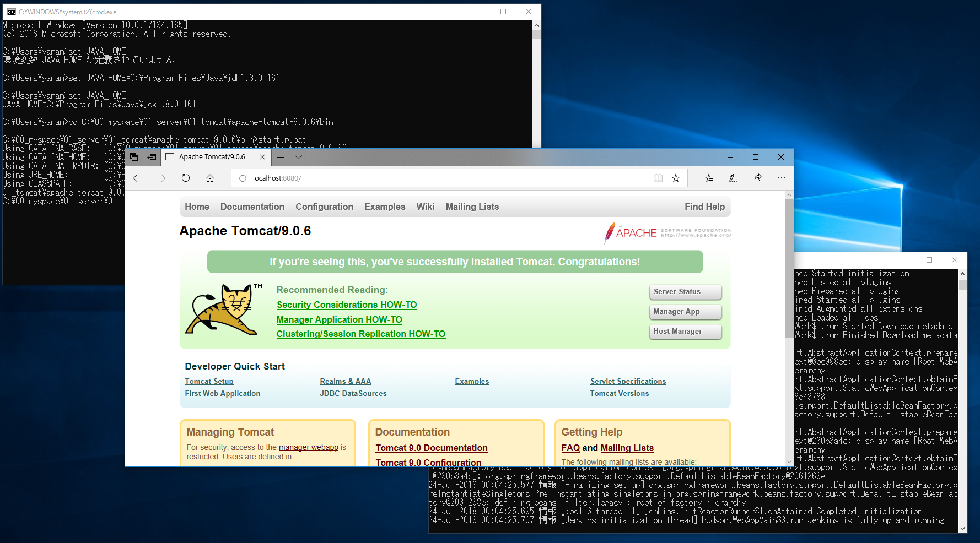
Task: Click the browser Back arrow
Action: [x=138, y=178]
